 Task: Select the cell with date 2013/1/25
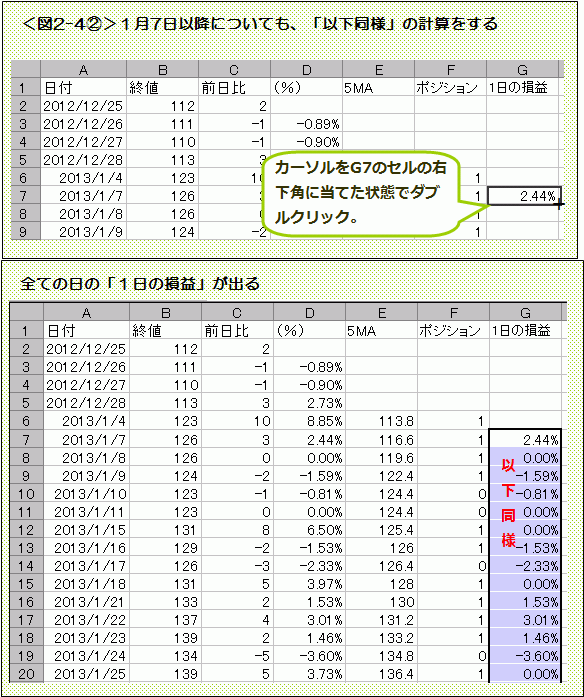[86, 674]
